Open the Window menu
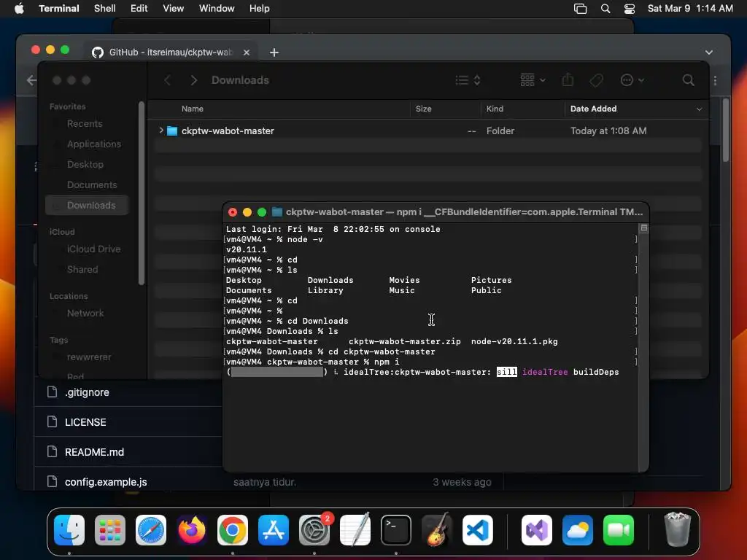Viewport: 747px width, 560px height. pos(217,9)
